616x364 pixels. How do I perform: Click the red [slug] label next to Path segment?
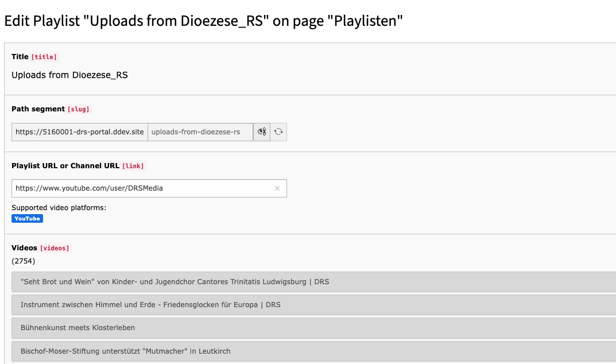(79, 109)
